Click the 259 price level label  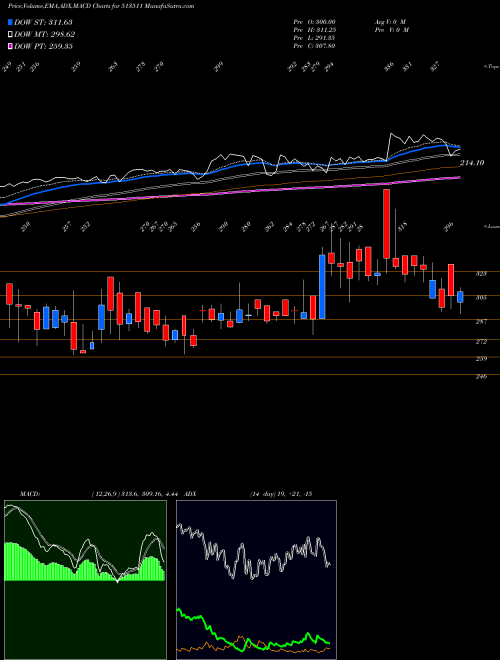481,359
